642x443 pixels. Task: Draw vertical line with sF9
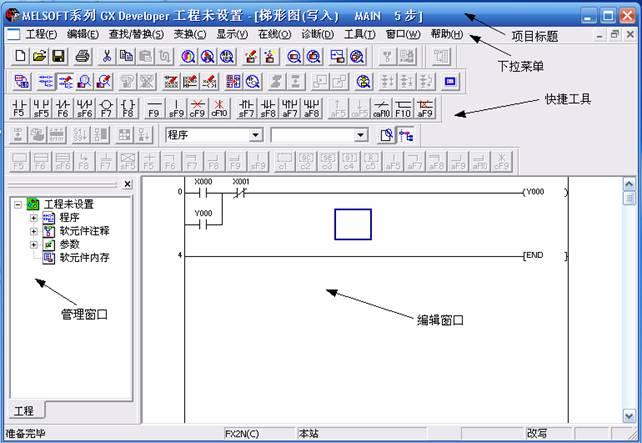(x=176, y=108)
